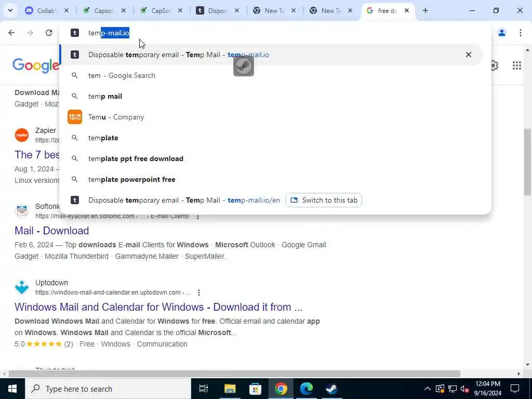Open File Explorer from the taskbar
532x399 pixels.
click(230, 389)
